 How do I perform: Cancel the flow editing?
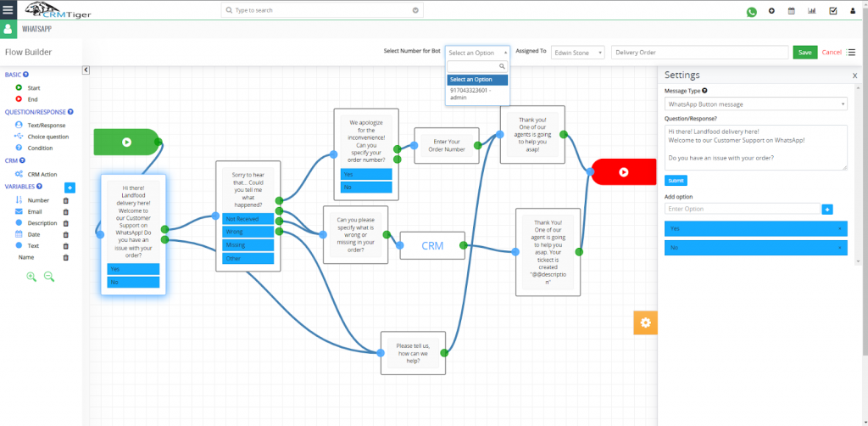[832, 53]
